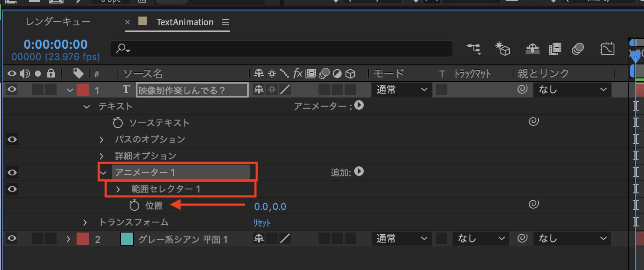Click quality switch on layer 1
644x270 pixels.
click(x=285, y=90)
